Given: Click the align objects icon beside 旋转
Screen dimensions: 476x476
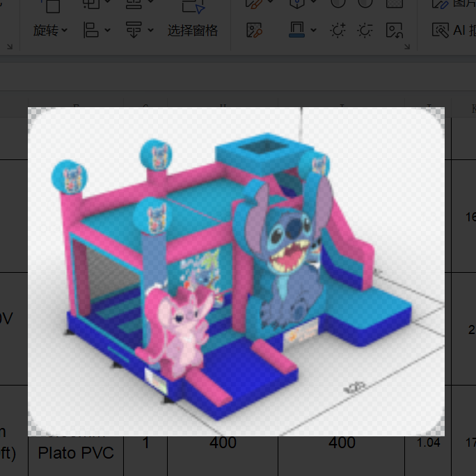Looking at the screenshot, I should (90, 30).
